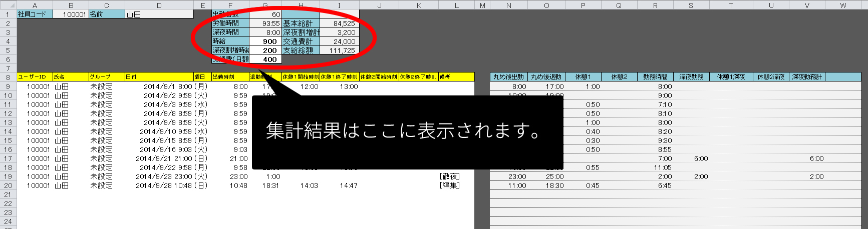The height and width of the screenshot is (229, 868).
Task: Select row 24 header
Action: [8, 221]
